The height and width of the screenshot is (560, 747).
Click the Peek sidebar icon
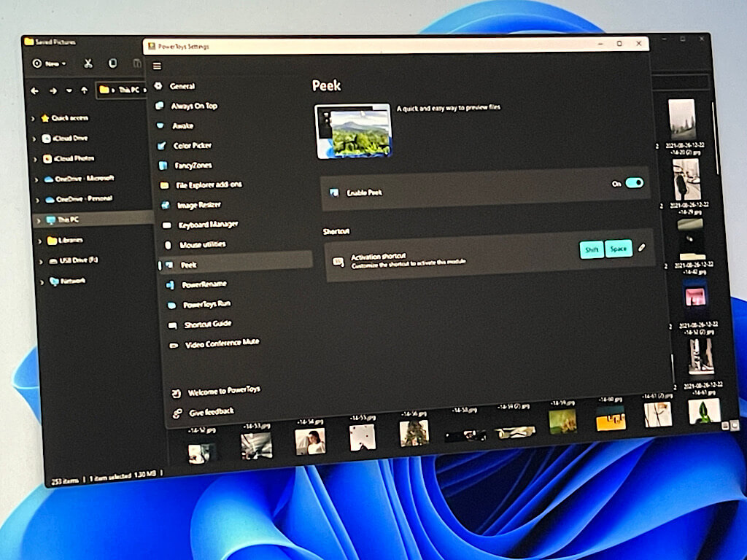169,265
